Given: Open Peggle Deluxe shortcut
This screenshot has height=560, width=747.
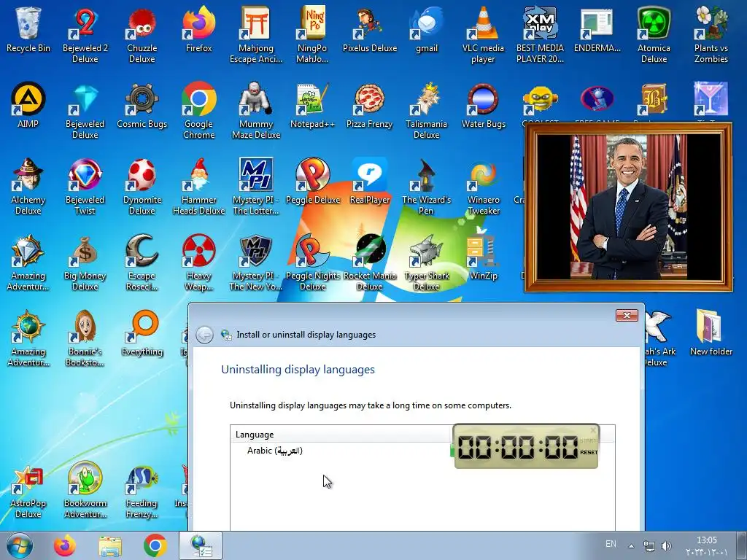Looking at the screenshot, I should (x=312, y=181).
